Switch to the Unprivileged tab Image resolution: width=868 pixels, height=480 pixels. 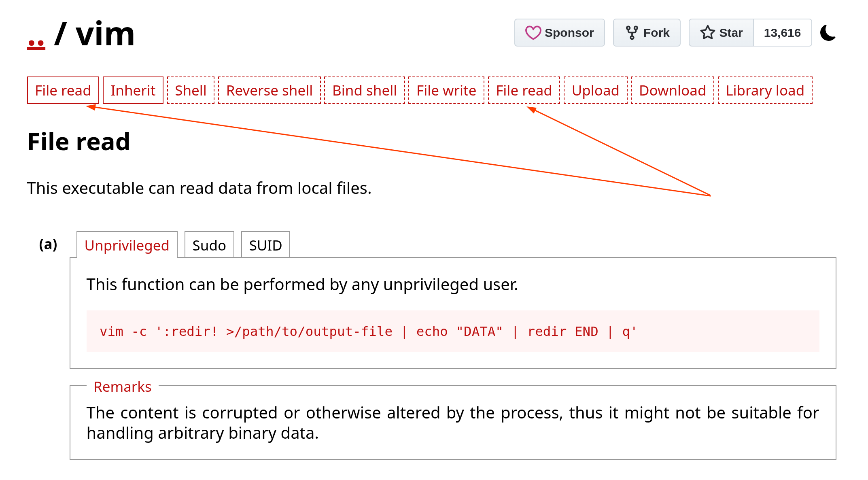(x=127, y=245)
